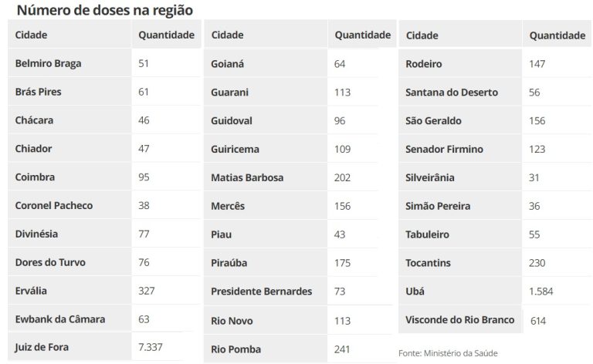Click the Rio Pomba quantity 241

point(342,349)
